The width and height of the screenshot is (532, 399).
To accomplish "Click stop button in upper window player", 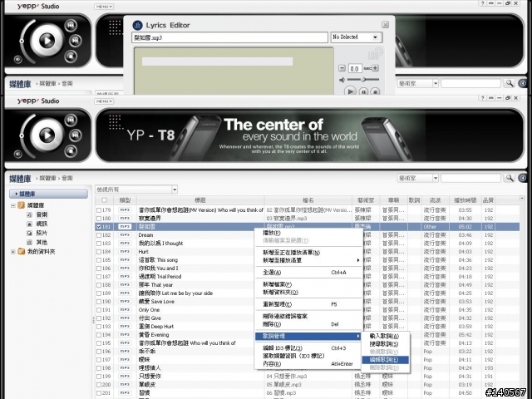I will coord(71,57).
